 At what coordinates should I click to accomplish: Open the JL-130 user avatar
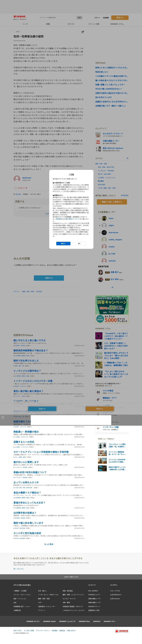pos(104,253)
